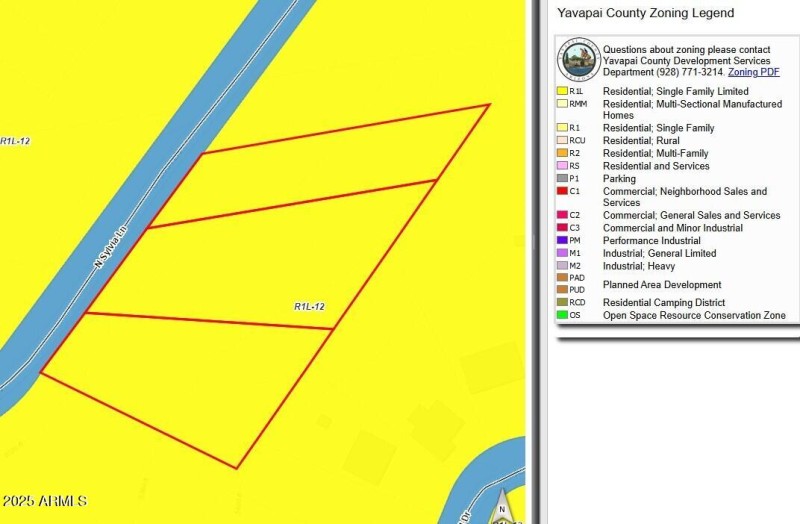This screenshot has height=524, width=800.
Task: Click the gray P1 Parking swatch
Action: pyautogui.click(x=562, y=178)
